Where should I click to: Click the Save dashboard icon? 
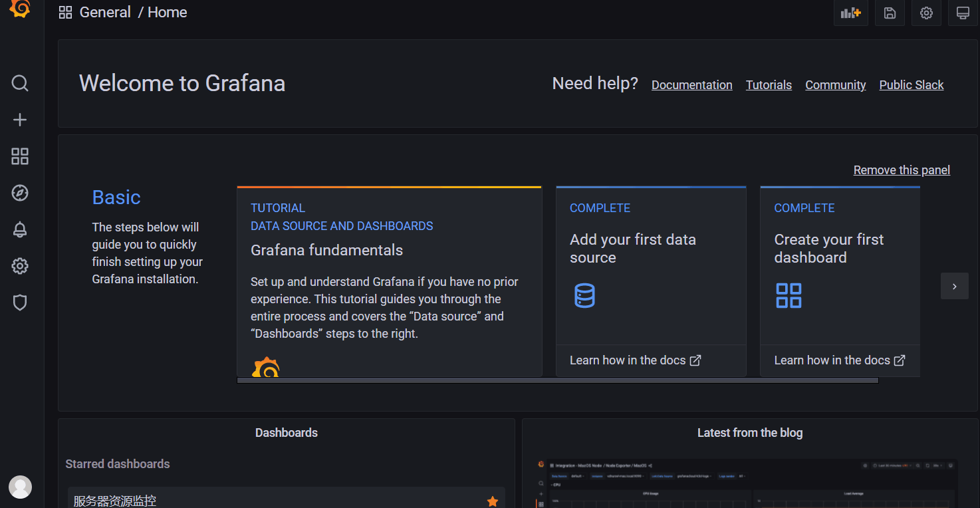pos(890,13)
